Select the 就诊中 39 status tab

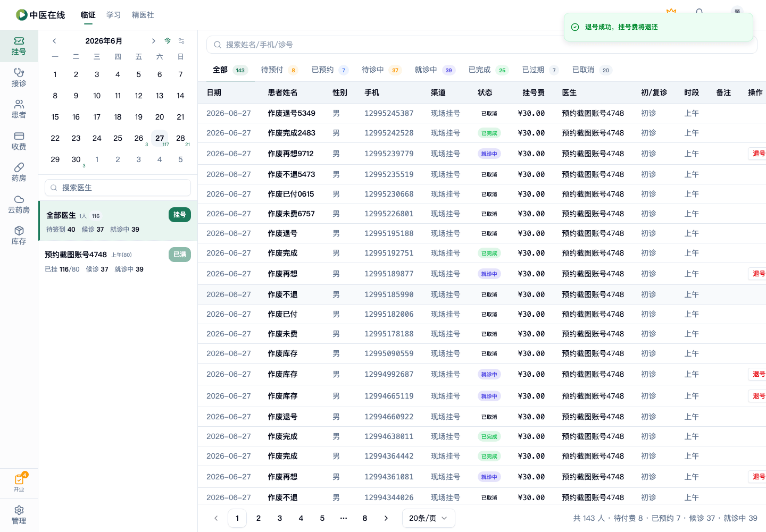(x=435, y=70)
